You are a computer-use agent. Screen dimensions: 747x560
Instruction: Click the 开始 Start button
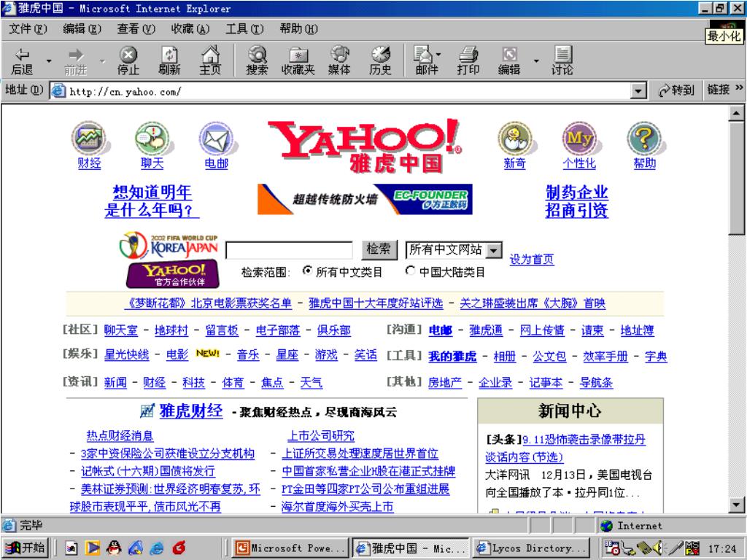coord(26,548)
